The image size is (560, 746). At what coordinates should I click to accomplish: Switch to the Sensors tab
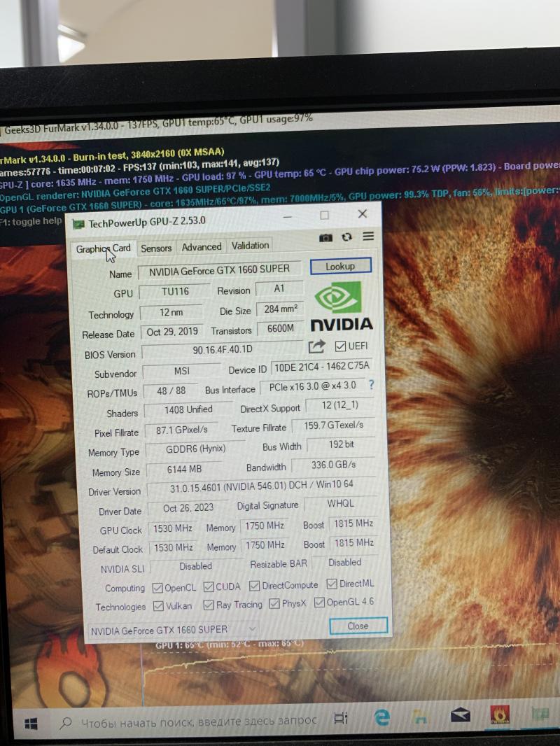(156, 248)
